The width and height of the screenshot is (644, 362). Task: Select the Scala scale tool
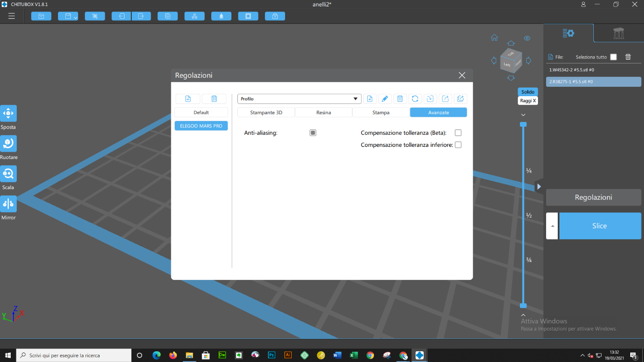pos(8,173)
